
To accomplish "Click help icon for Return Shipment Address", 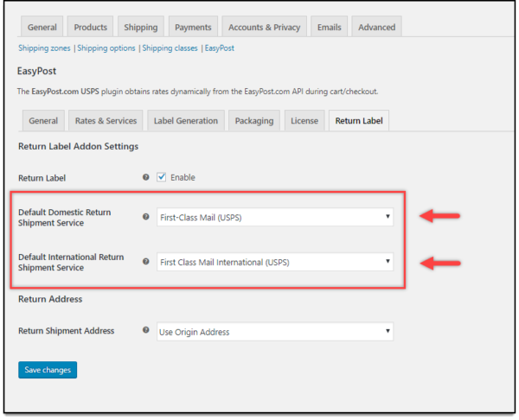I will click(145, 331).
